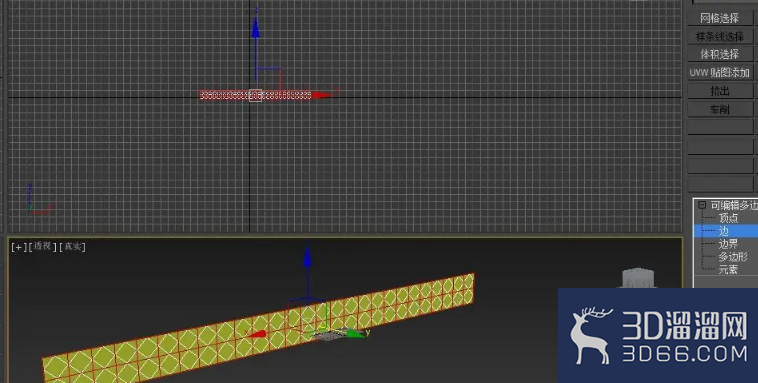The image size is (758, 383).
Task: Click the green Y-axis arrow in perspective viewport
Action: [356, 333]
